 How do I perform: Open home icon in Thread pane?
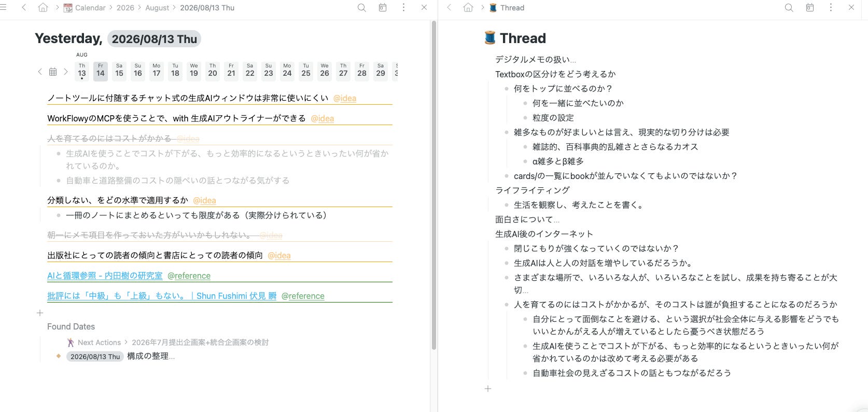(x=468, y=7)
